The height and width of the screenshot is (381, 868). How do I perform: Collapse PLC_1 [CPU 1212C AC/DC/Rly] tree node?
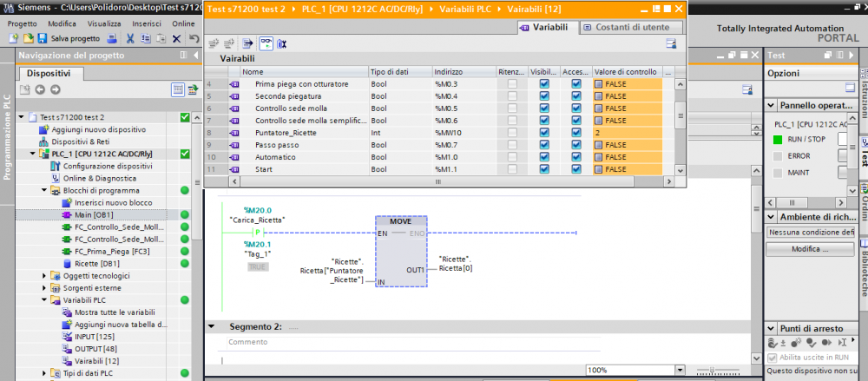[33, 154]
